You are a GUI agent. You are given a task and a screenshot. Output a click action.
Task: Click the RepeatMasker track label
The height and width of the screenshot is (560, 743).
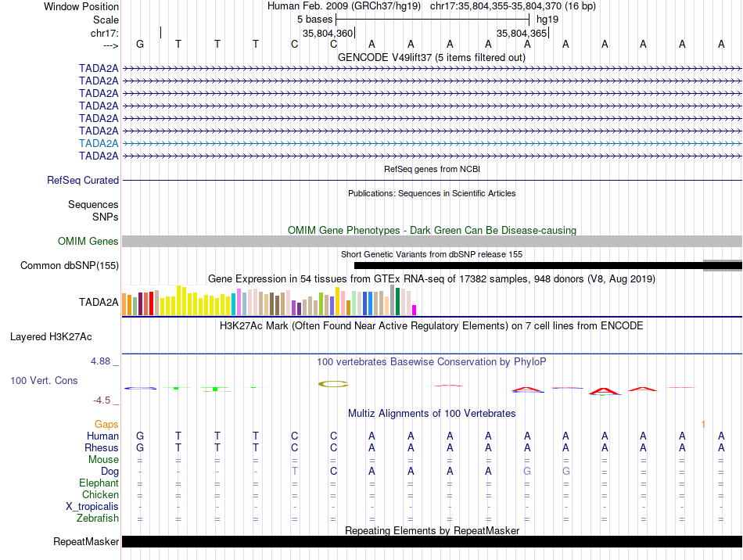coord(86,542)
